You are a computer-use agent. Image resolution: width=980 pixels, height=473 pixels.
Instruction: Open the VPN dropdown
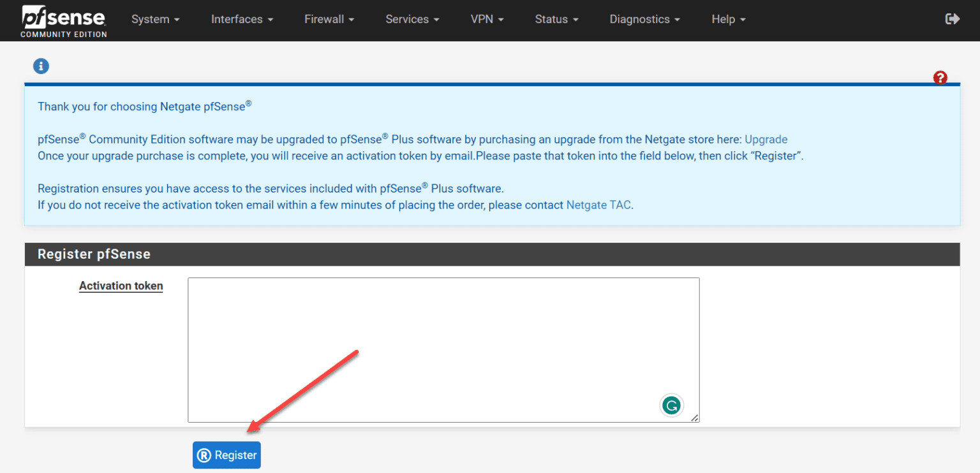pyautogui.click(x=487, y=19)
